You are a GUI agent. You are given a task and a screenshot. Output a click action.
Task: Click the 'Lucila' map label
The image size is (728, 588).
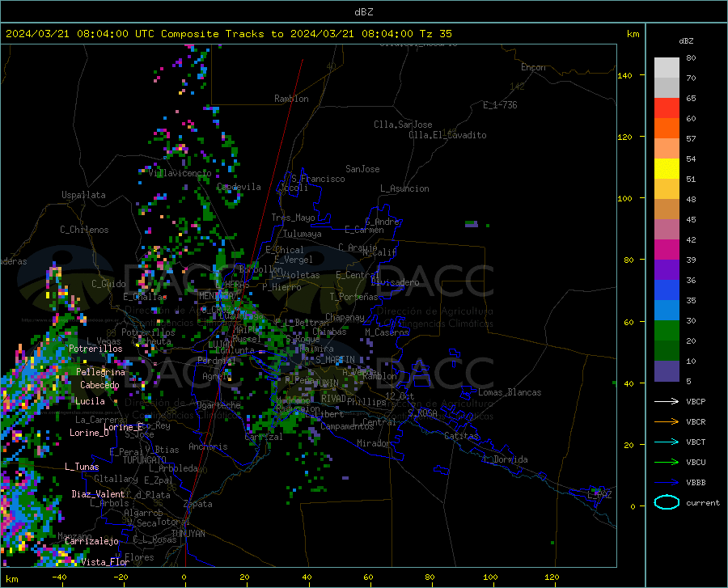pos(90,401)
